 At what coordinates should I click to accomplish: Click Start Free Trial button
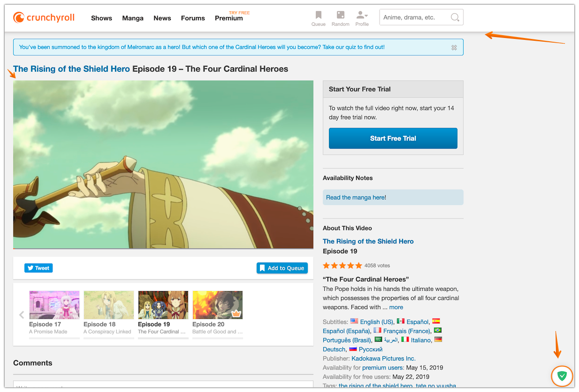(393, 138)
